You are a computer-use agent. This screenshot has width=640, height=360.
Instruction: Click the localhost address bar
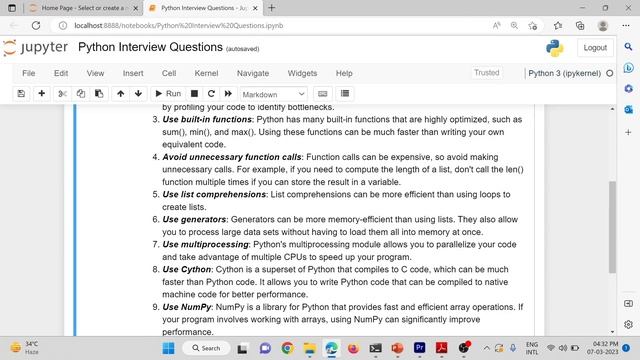(x=179, y=25)
